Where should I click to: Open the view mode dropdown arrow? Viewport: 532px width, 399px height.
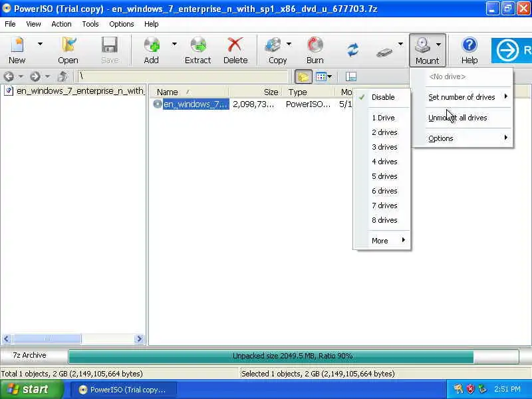point(330,76)
